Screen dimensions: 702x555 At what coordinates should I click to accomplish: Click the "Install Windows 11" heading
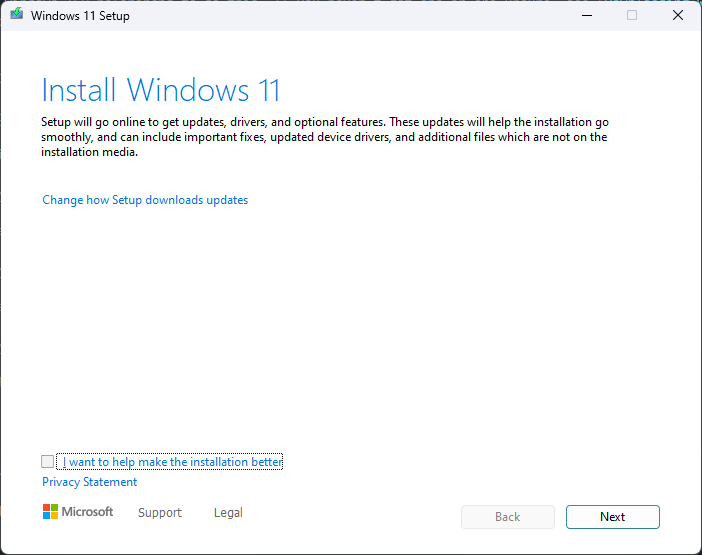[161, 90]
